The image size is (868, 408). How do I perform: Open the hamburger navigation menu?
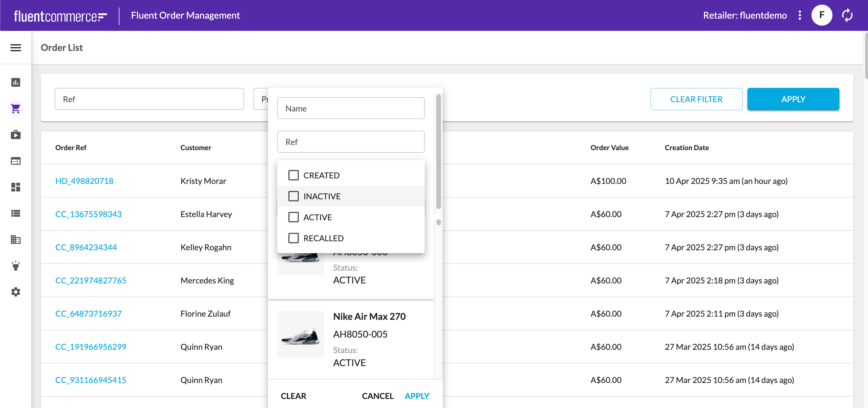click(x=15, y=47)
